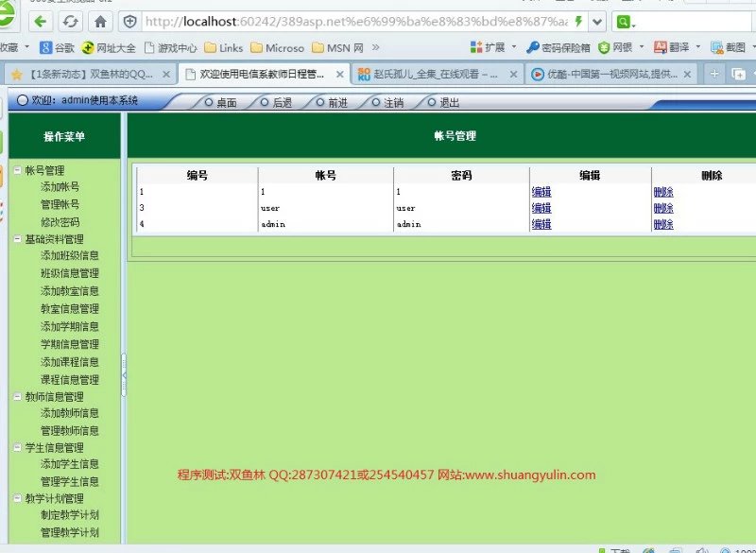Viewport: 756px width, 553px height.
Task: Expand the 网银 dropdown arrow
Action: pyautogui.click(x=642, y=46)
